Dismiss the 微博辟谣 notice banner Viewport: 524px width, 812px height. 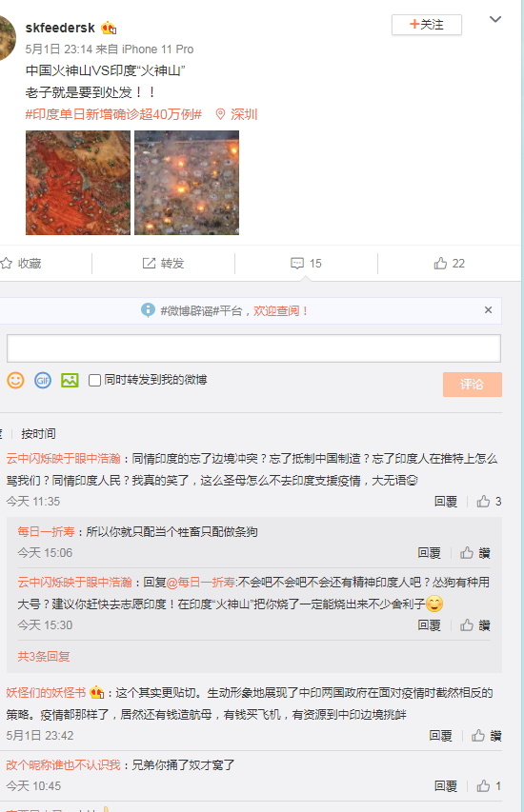[x=488, y=310]
